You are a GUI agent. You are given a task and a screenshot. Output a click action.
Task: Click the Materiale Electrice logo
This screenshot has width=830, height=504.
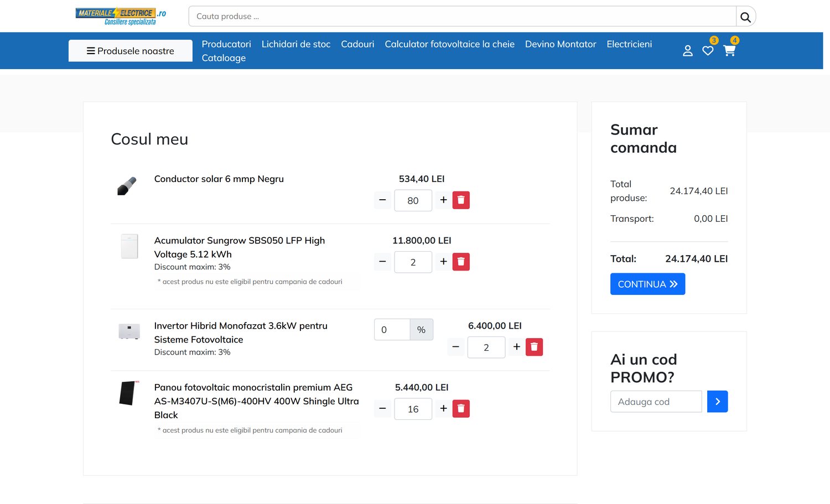[121, 16]
